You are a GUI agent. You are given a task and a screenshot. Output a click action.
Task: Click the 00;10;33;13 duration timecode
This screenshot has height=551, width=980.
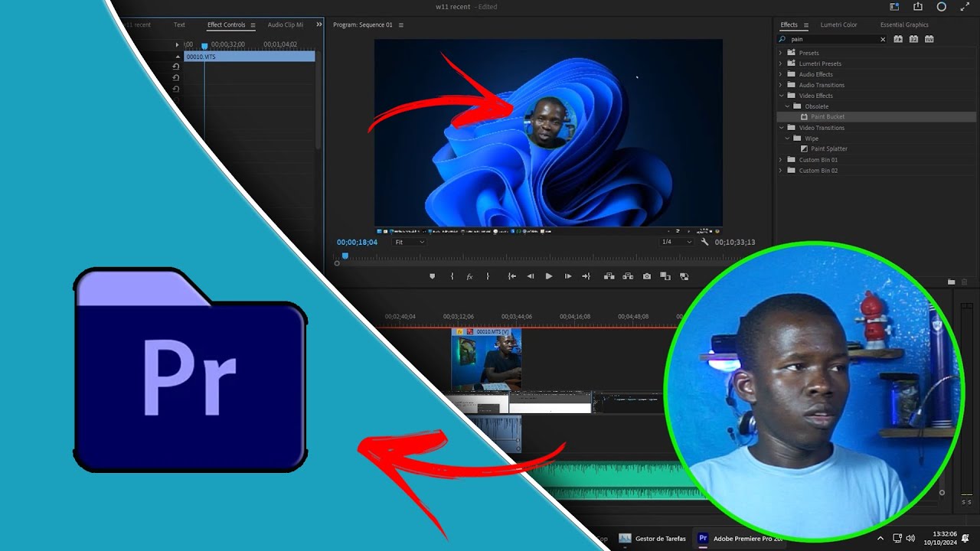[x=735, y=242]
